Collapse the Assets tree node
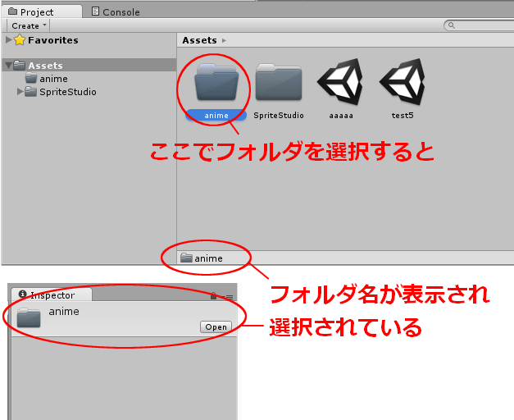This screenshot has height=420, width=514. (x=8, y=66)
